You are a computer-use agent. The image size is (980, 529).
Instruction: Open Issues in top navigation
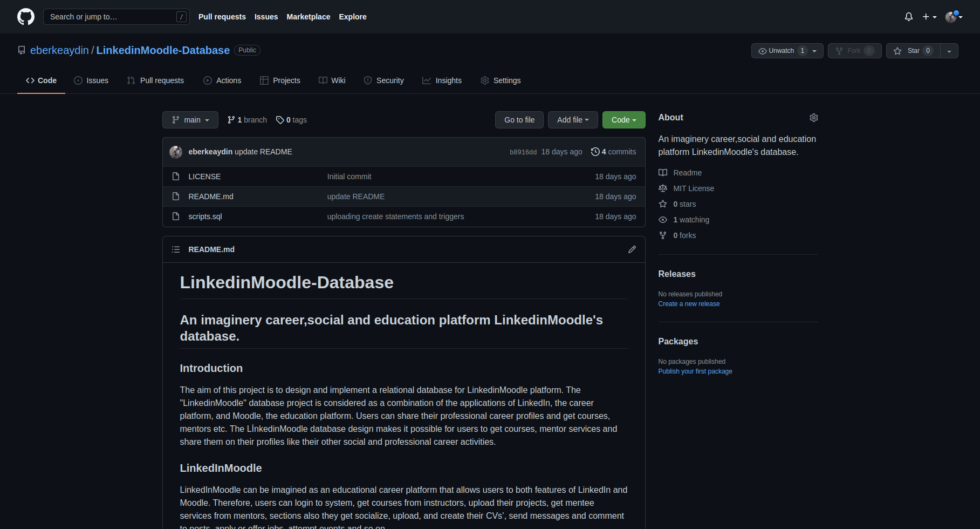click(x=266, y=17)
